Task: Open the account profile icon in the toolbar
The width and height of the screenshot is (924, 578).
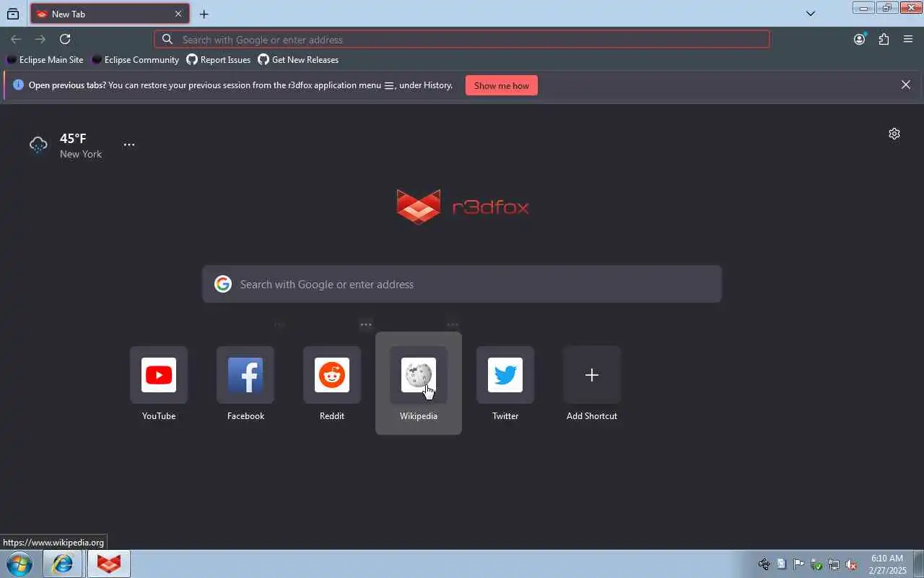Action: (859, 39)
